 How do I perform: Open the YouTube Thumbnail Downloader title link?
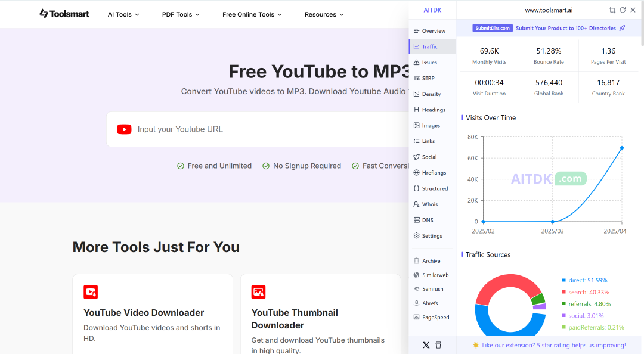tap(295, 319)
